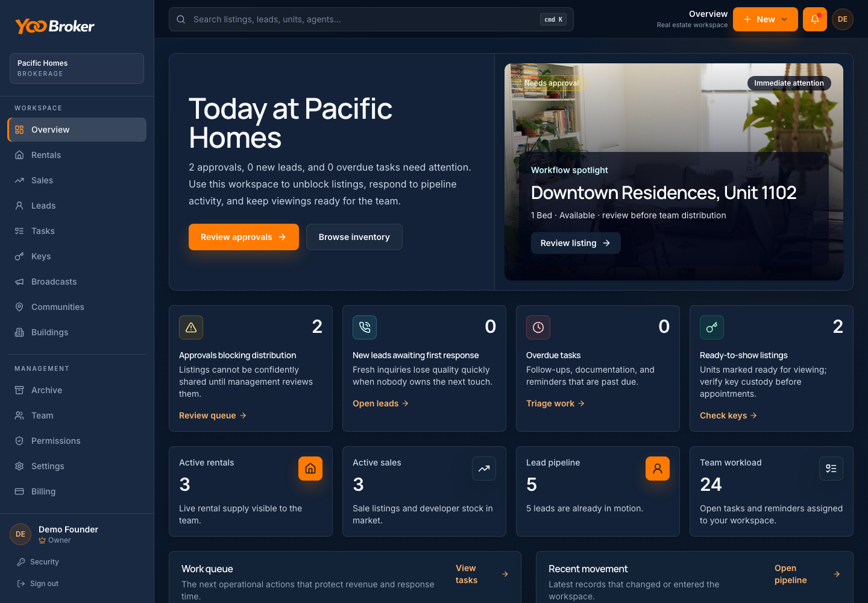Open the DE avatar account menu
The image size is (868, 603).
coord(843,19)
